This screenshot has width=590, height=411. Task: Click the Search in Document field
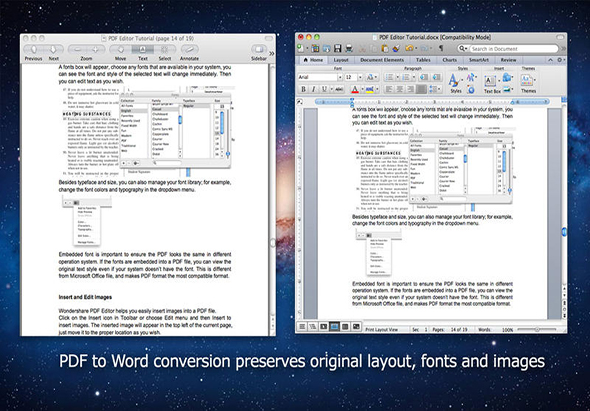[x=514, y=49]
